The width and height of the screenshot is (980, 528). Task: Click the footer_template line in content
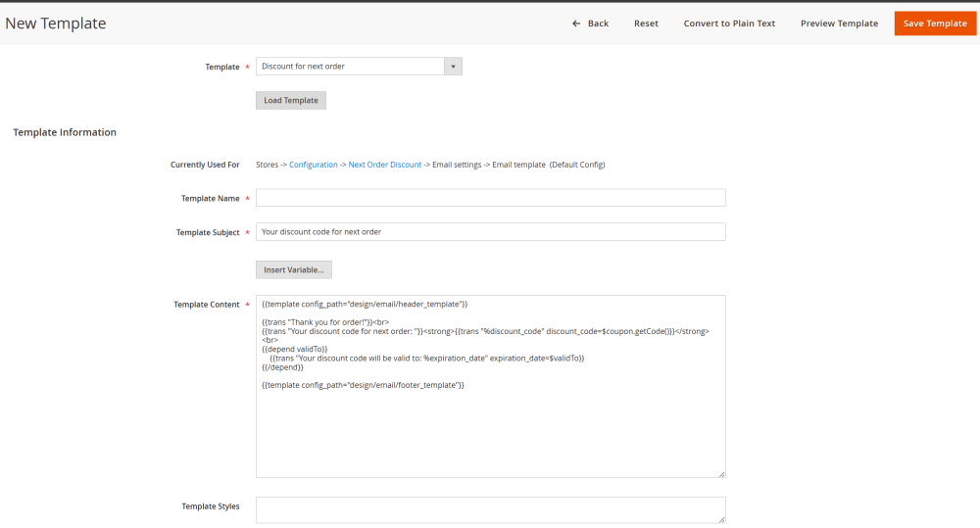click(364, 386)
